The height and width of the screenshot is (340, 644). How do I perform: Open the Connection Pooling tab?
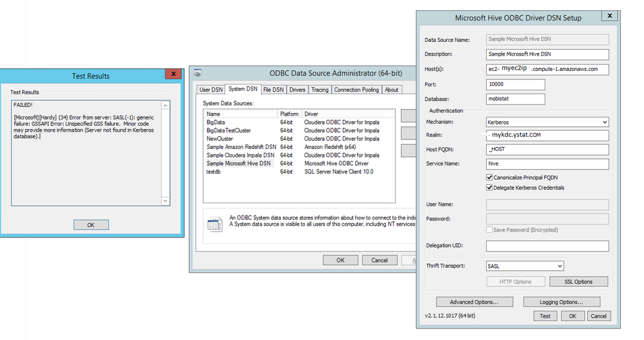click(x=356, y=90)
